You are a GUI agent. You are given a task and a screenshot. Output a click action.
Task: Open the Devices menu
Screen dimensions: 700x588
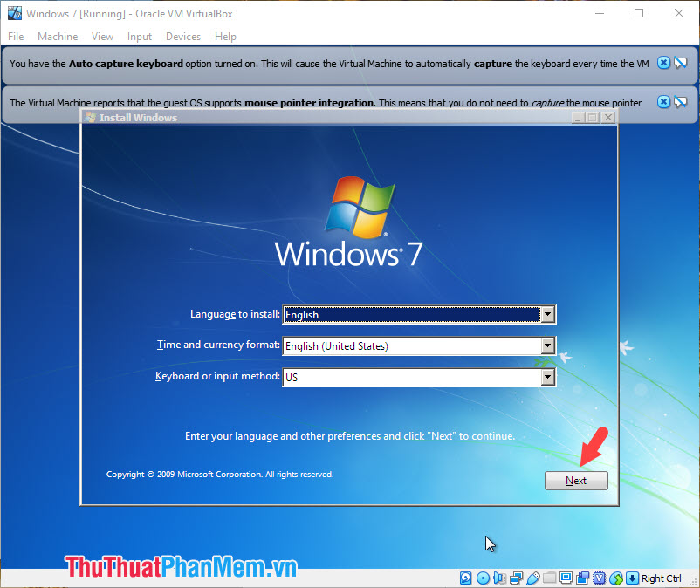(183, 37)
